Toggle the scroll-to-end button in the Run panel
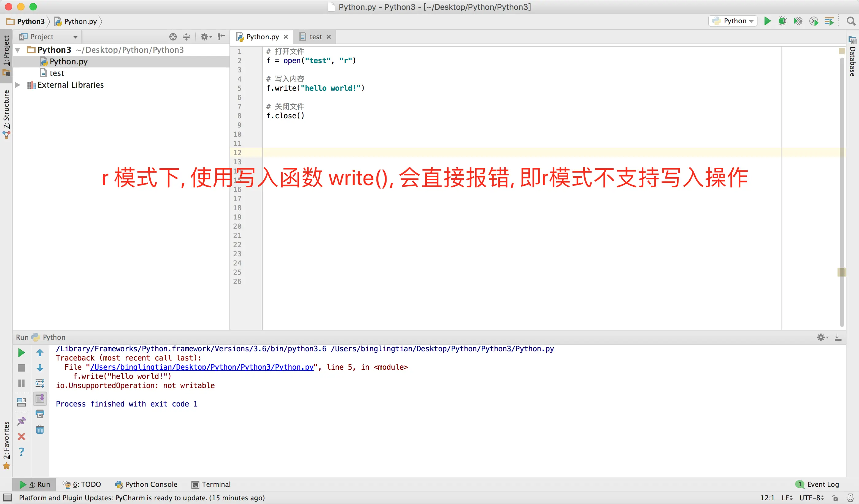 point(40,398)
